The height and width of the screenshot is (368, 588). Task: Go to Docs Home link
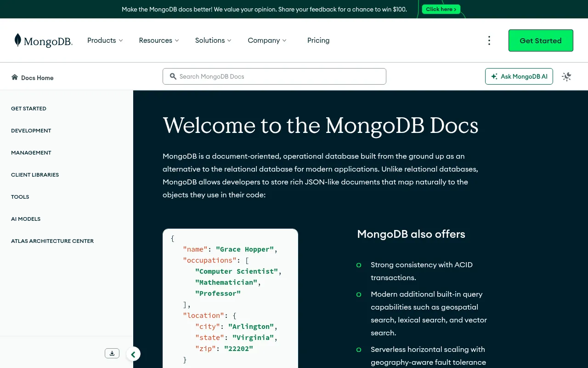[x=33, y=78]
